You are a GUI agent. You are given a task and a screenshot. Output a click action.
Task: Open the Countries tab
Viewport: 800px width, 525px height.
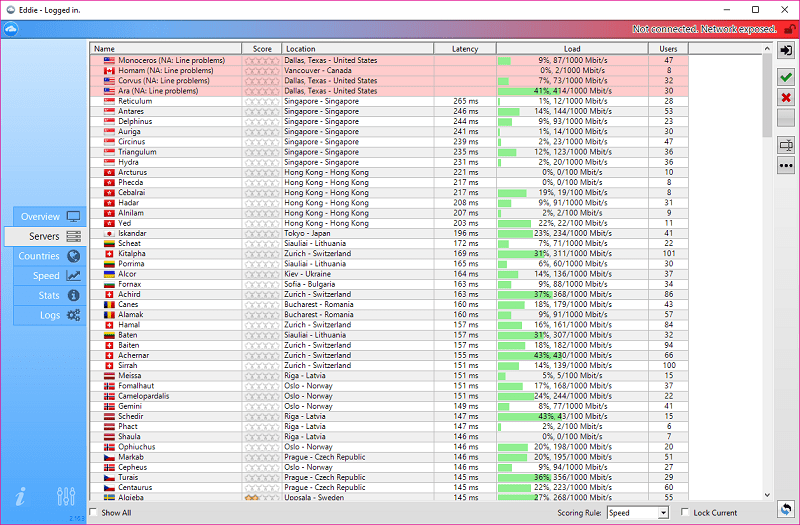tap(49, 256)
